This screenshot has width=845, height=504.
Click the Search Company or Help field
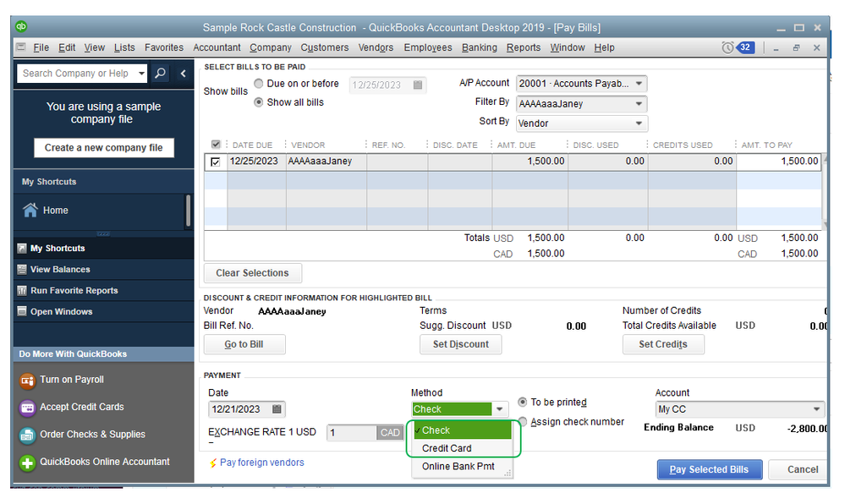[x=77, y=74]
